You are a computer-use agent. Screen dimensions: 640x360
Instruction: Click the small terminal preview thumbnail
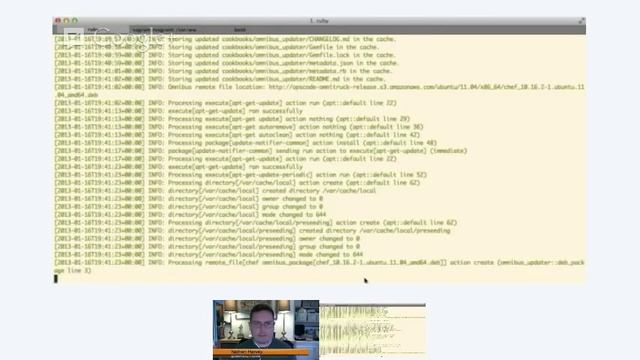tap(372, 331)
